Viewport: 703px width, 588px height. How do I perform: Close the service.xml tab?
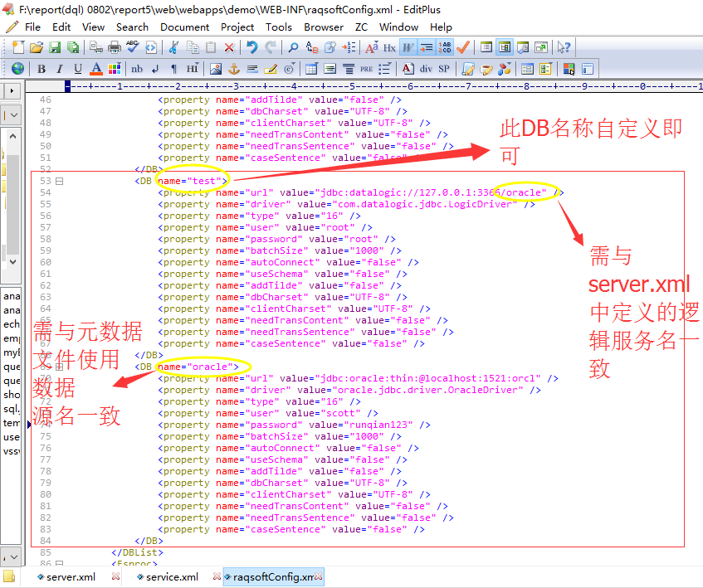click(x=217, y=576)
